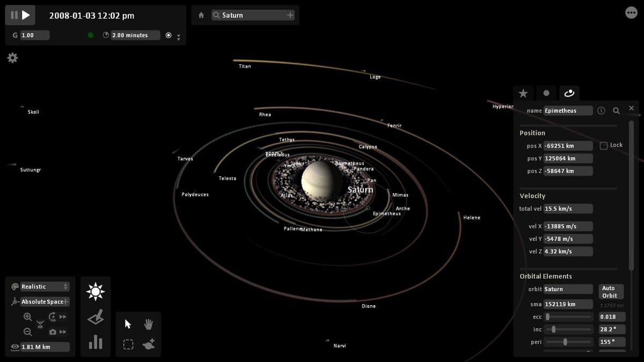The image size is (644, 362).
Task: Click the orbit parent field Saturn
Action: click(568, 289)
